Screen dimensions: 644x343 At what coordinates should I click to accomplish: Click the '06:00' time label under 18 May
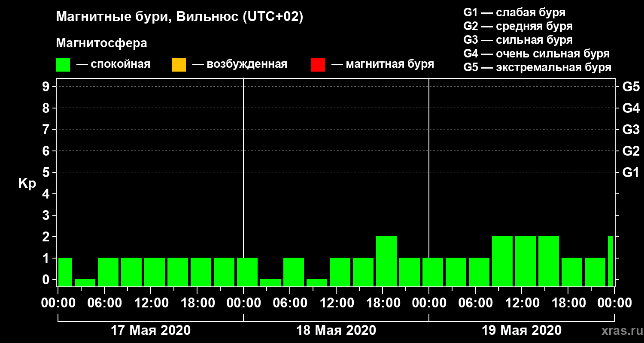tap(290, 303)
